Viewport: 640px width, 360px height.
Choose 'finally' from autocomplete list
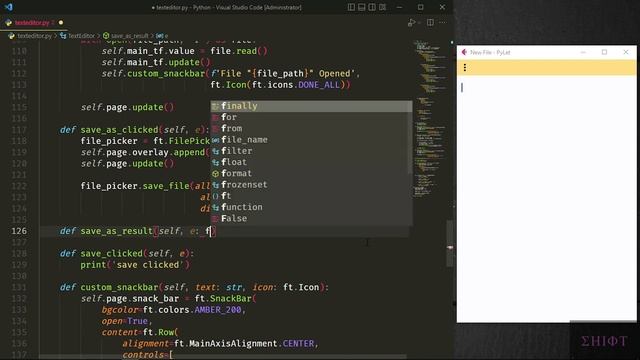(311, 106)
